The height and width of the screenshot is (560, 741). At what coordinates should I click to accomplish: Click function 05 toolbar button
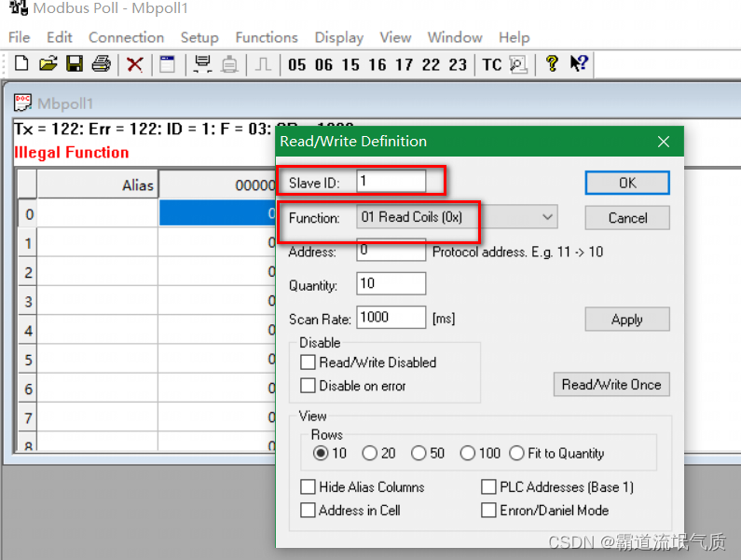coord(296,64)
